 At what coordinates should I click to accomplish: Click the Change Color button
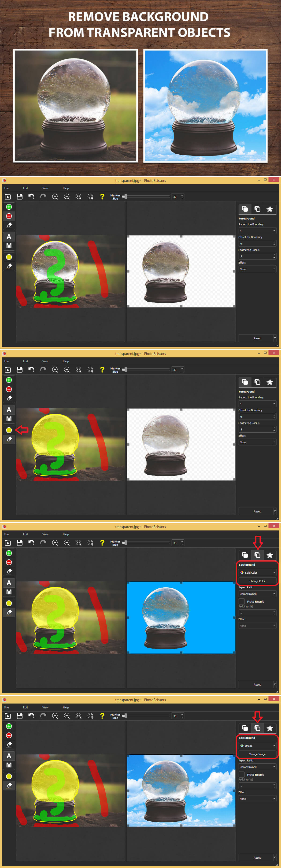[257, 581]
